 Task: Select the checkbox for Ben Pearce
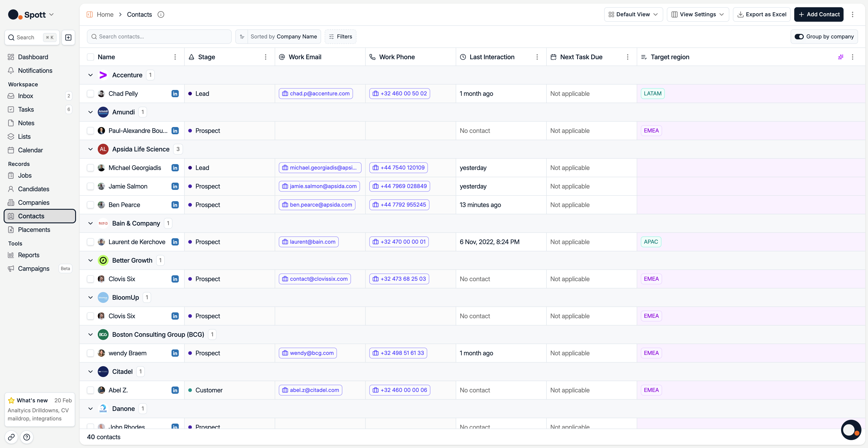(90, 205)
